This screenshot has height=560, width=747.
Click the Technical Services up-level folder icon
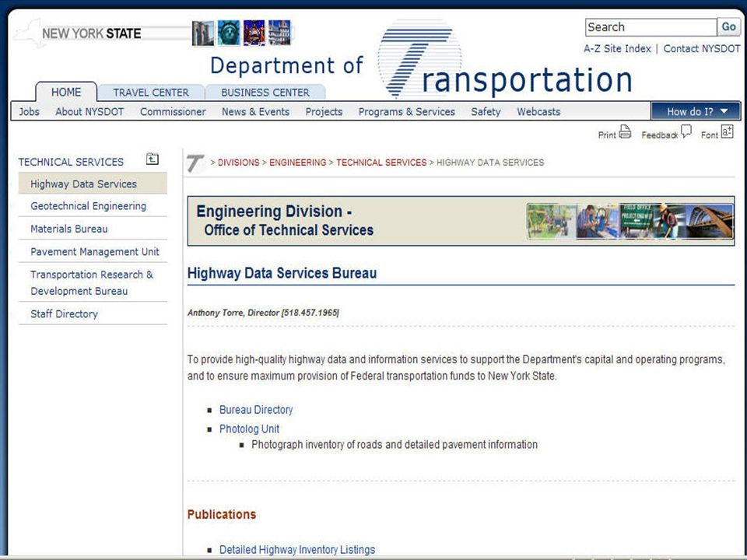(153, 159)
